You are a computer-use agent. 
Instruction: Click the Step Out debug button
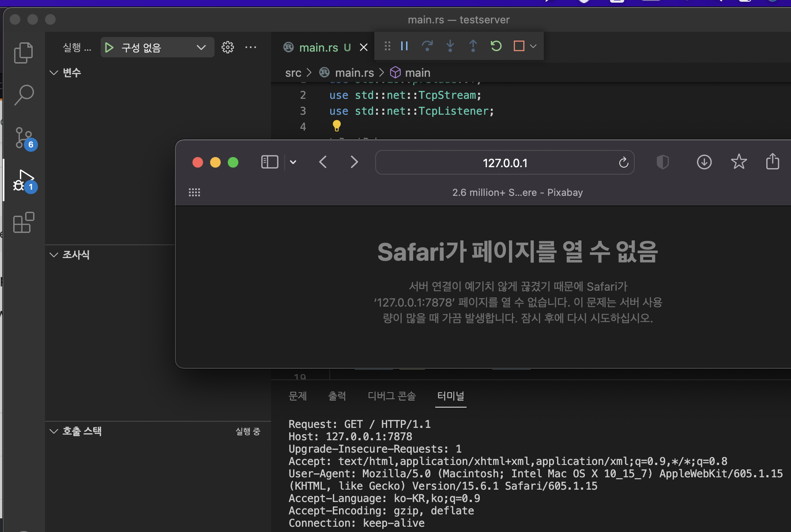473,46
